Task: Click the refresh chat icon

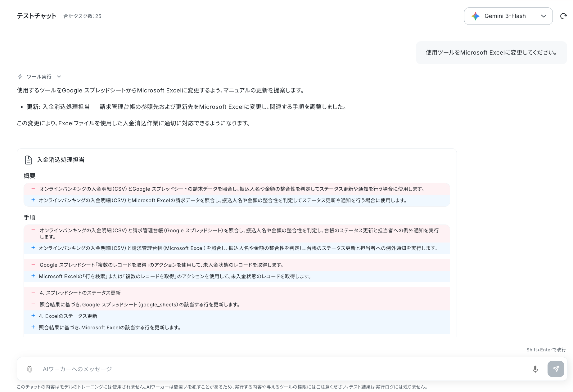Action: [x=563, y=16]
